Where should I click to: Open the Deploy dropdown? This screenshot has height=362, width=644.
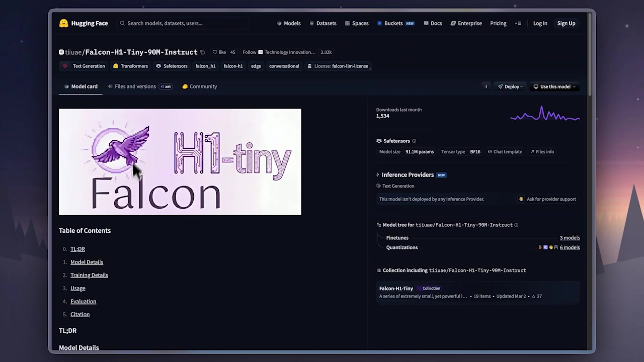[x=510, y=86]
